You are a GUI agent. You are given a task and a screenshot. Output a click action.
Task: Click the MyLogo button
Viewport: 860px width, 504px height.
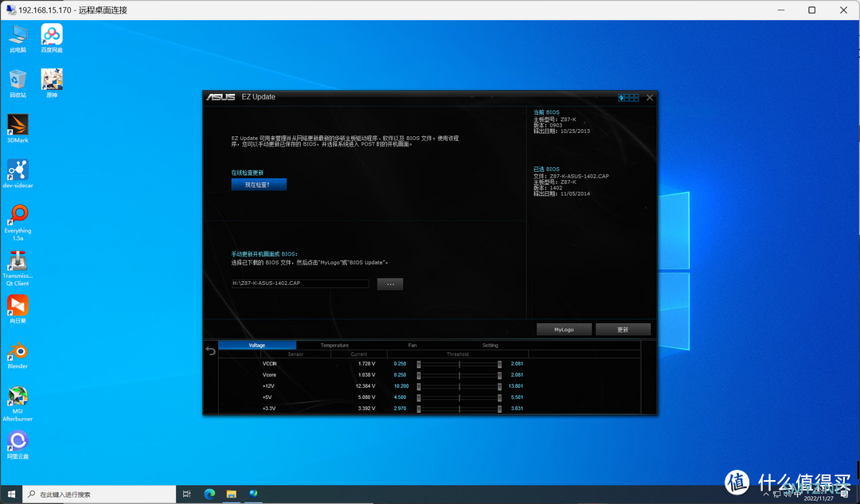564,330
